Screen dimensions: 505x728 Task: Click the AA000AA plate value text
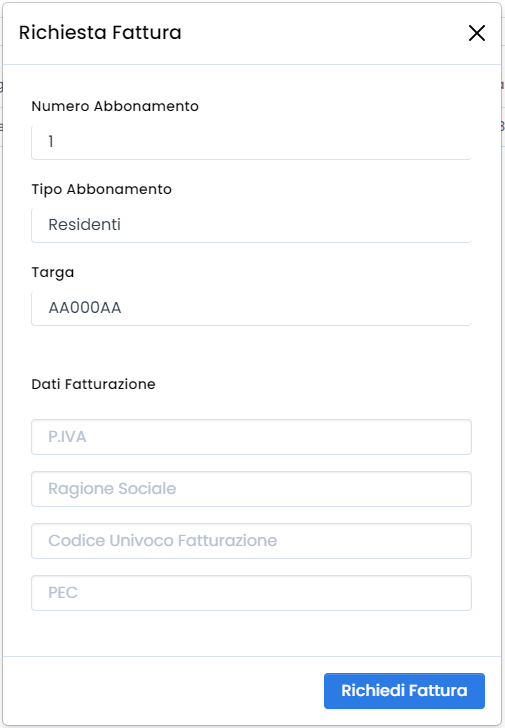[85, 308]
